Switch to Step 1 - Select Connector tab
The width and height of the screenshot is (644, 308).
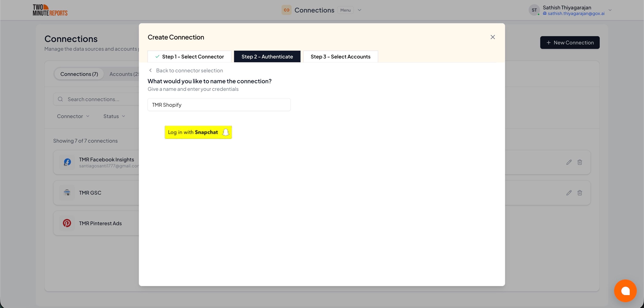click(x=189, y=56)
